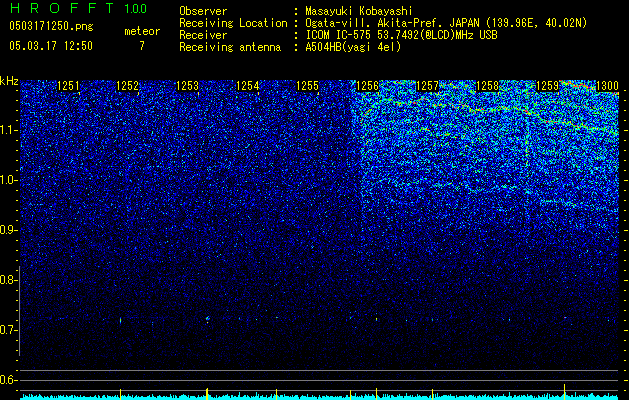The width and height of the screenshot is (629, 400).
Task: Click the 1259 time label
Action: pyautogui.click(x=548, y=86)
